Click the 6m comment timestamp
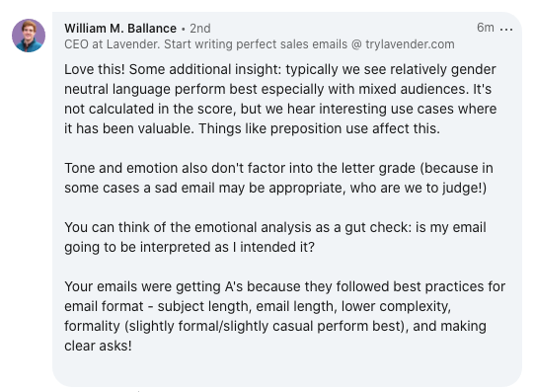The width and height of the screenshot is (534, 392). [x=486, y=28]
